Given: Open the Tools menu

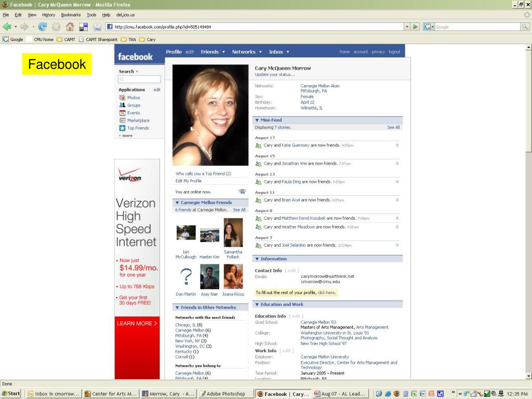Looking at the screenshot, I should (x=91, y=15).
